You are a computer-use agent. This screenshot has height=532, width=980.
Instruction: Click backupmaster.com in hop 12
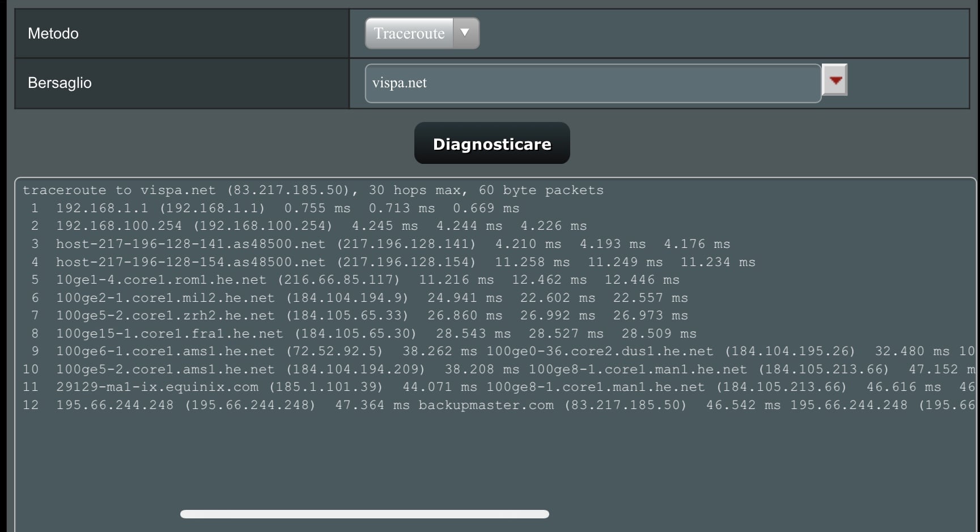pyautogui.click(x=486, y=405)
